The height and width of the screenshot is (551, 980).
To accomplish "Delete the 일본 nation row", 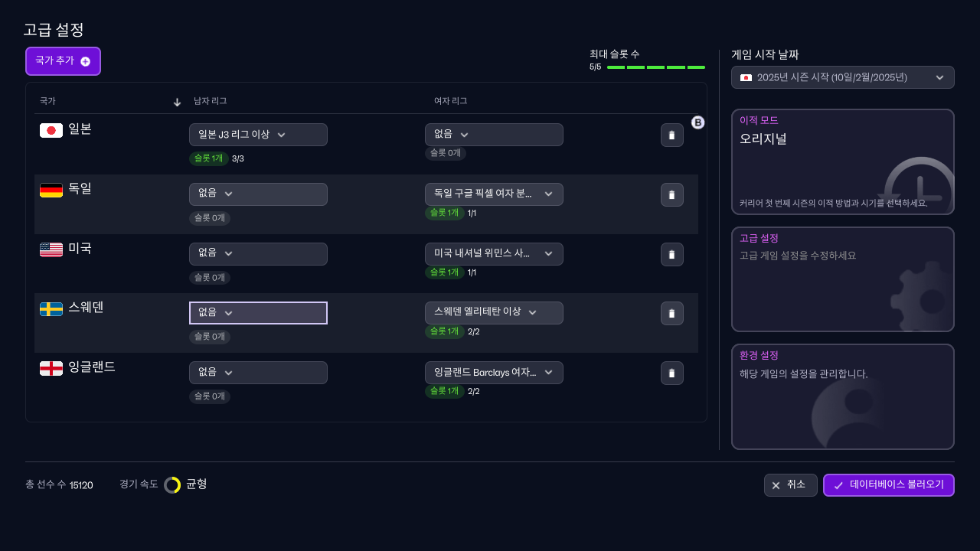I will coord(671,135).
